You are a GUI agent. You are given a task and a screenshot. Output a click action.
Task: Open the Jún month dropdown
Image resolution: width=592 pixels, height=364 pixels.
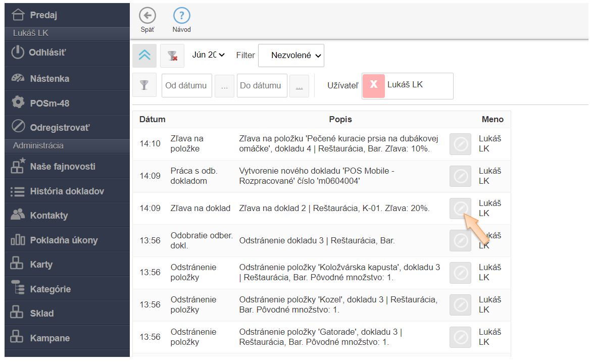coord(208,55)
